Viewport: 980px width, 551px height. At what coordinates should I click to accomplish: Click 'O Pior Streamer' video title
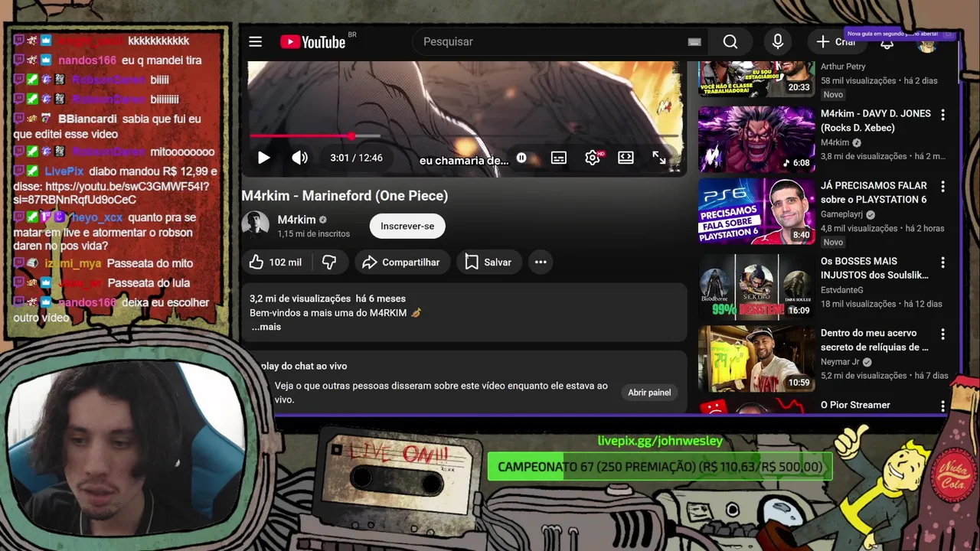[855, 405]
